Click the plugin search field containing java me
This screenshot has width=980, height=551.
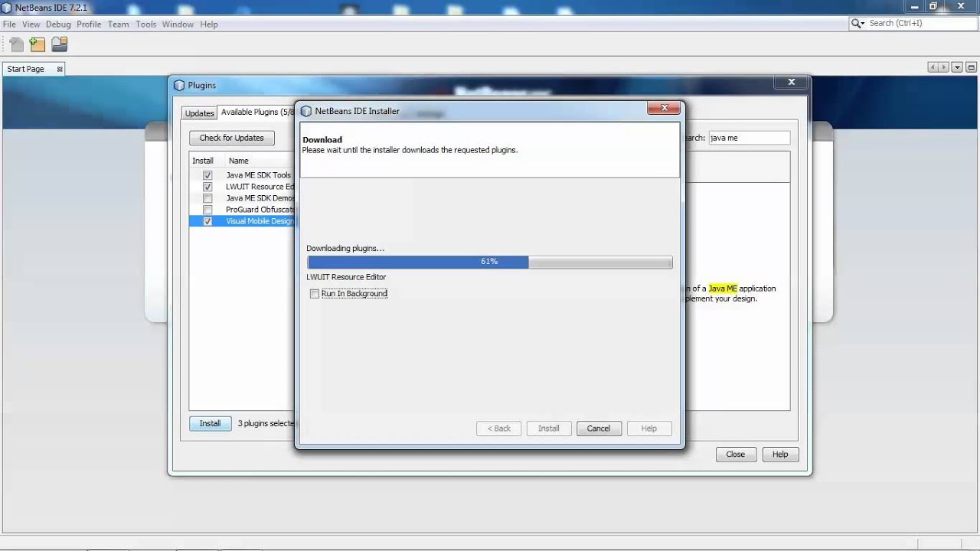749,138
